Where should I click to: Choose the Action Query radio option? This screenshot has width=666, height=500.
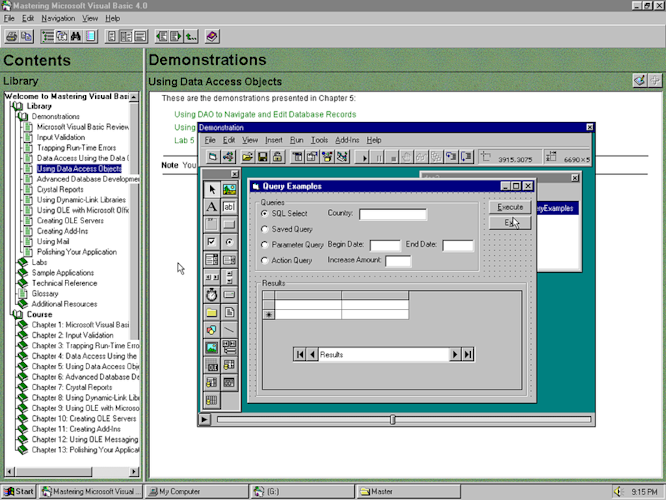coord(265,260)
